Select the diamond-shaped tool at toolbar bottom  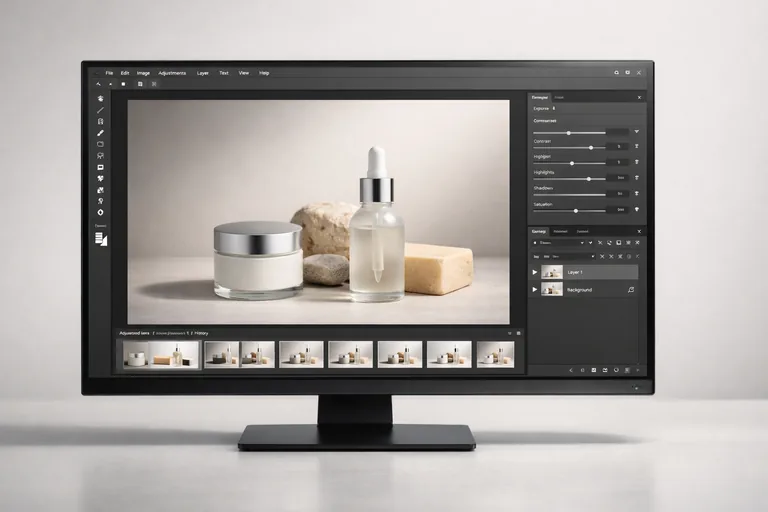click(100, 212)
